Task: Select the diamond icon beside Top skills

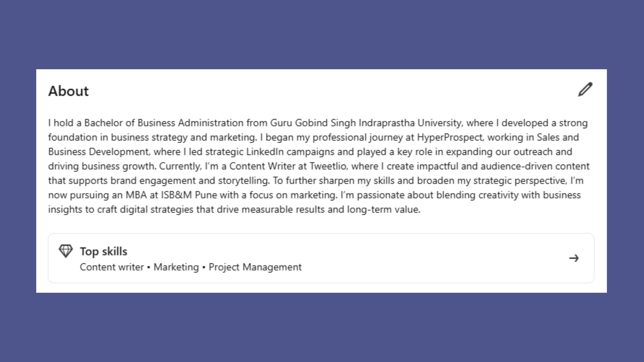Action: pos(66,251)
